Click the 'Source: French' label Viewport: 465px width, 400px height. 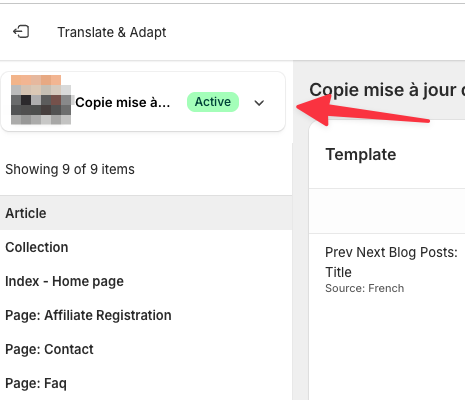[365, 288]
